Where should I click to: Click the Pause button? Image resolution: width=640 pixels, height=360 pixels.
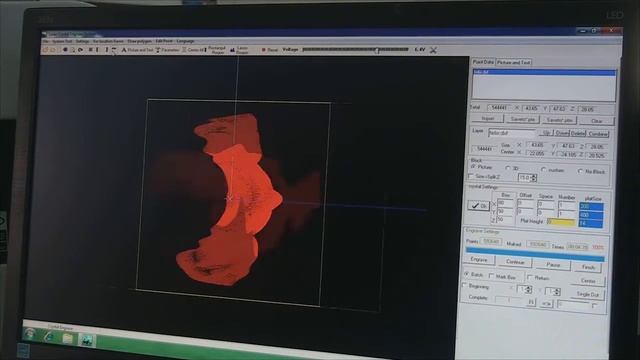click(553, 264)
